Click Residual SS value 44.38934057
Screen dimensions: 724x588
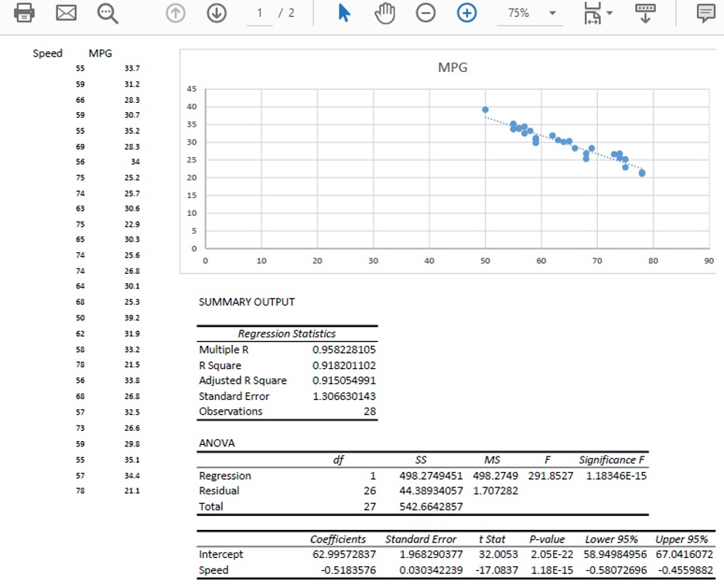431,491
